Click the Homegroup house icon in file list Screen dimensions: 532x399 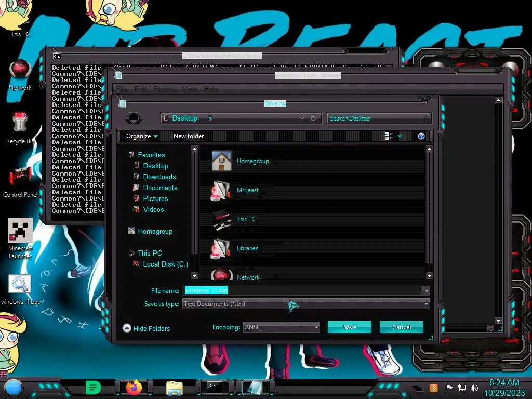pos(221,161)
